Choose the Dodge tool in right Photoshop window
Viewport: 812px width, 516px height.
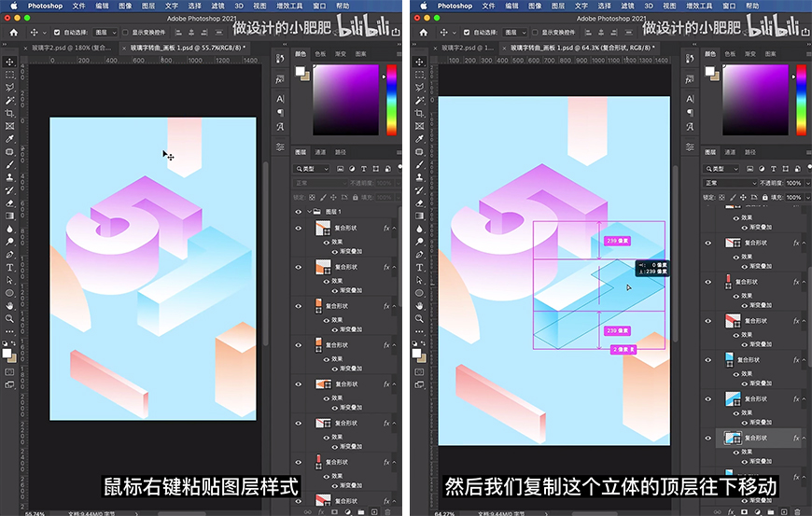click(x=419, y=242)
